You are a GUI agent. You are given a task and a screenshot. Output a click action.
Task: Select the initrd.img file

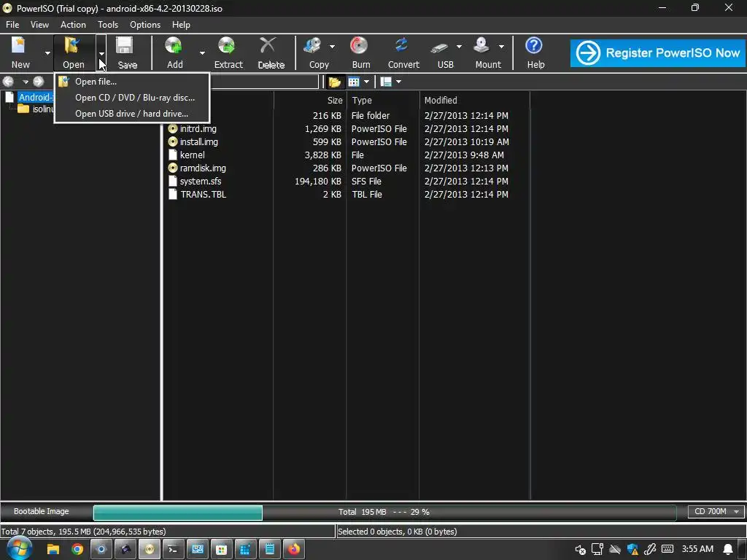coord(198,128)
